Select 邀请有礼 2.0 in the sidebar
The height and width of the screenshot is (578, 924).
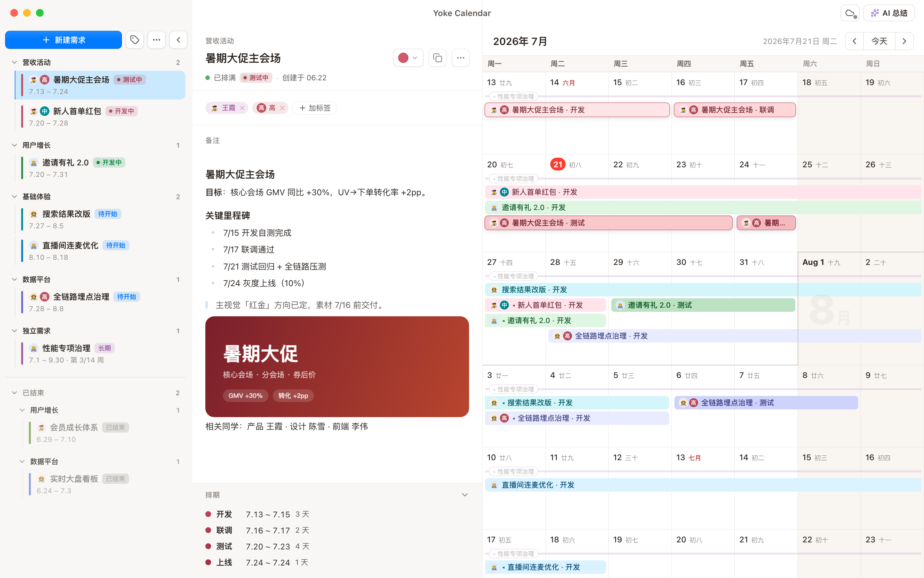click(100, 168)
